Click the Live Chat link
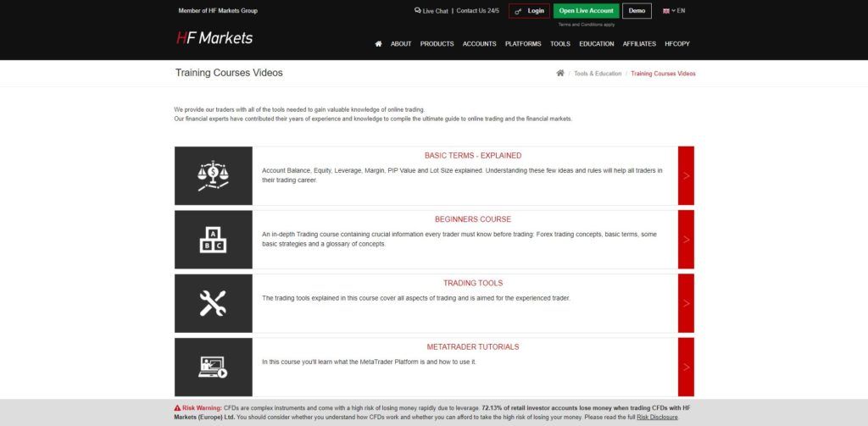 click(435, 10)
